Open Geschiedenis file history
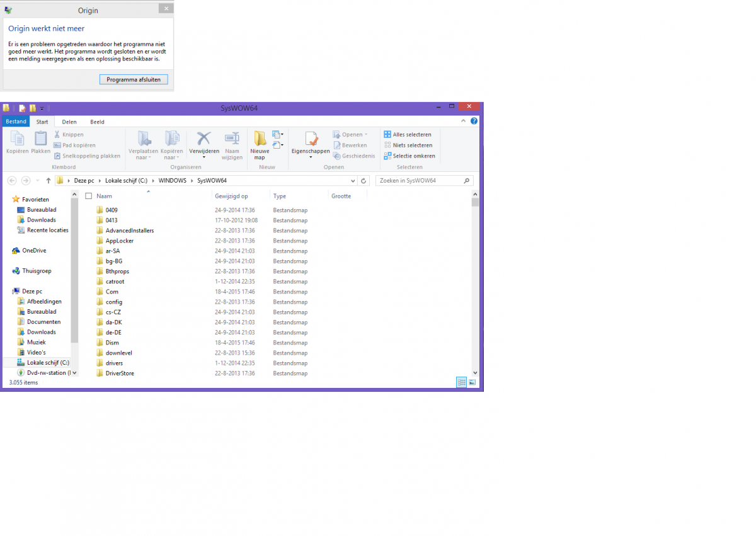The height and width of the screenshot is (536, 756). pyautogui.click(x=354, y=156)
